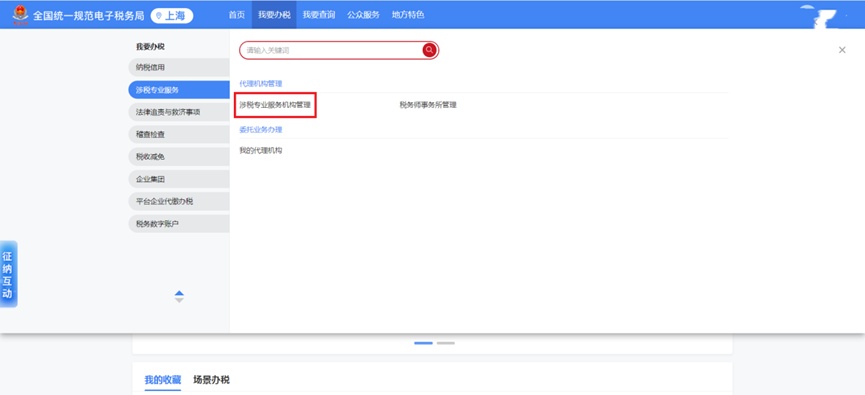Select 纳税信用 in the sidebar
865x395 pixels.
pos(179,67)
